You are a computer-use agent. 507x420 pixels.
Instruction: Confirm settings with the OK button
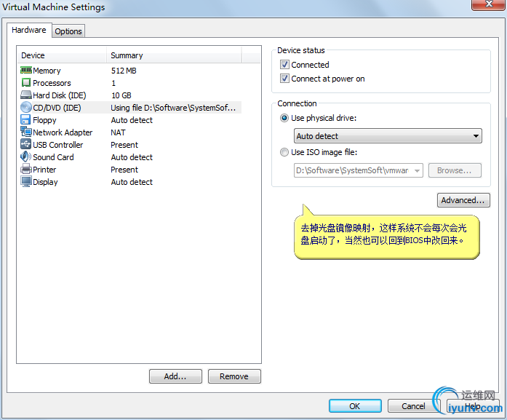click(x=355, y=406)
